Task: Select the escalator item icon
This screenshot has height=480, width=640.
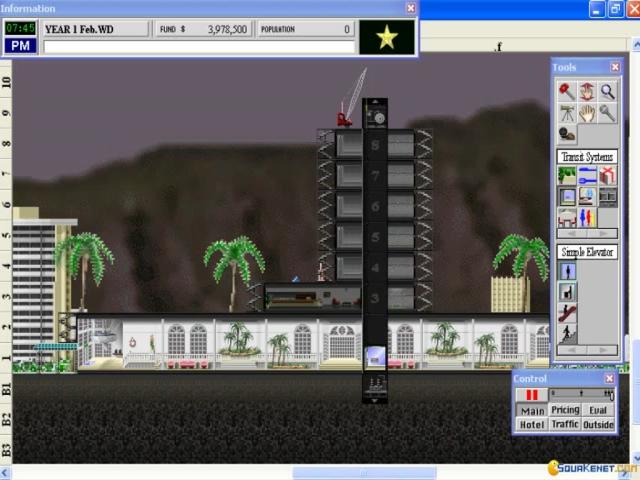Action: click(567, 313)
